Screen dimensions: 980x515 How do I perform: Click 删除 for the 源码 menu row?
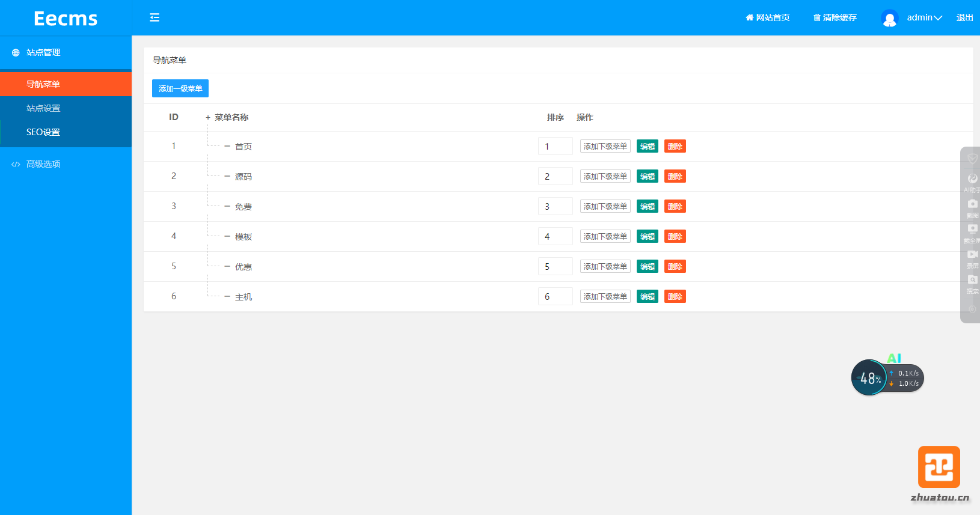[675, 176]
